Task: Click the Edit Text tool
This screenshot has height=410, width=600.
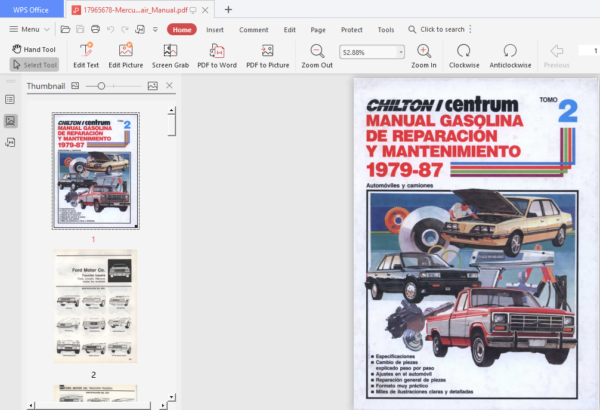Action: [86, 56]
